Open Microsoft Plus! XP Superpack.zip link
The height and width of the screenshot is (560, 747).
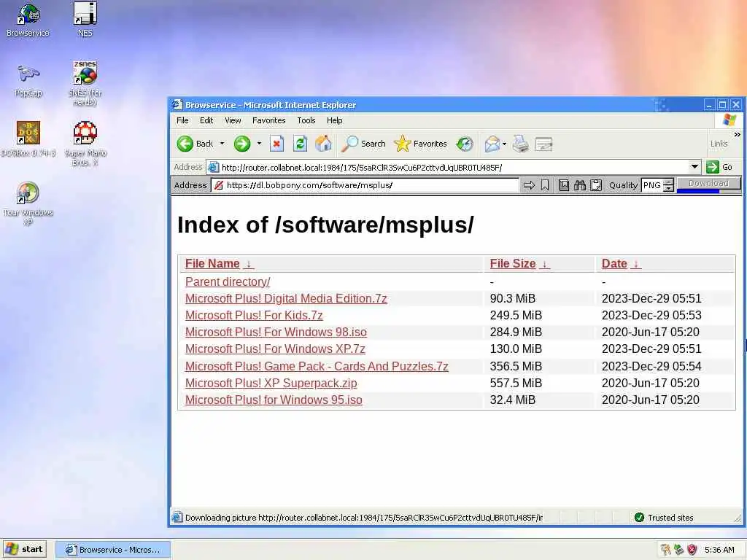coord(271,383)
